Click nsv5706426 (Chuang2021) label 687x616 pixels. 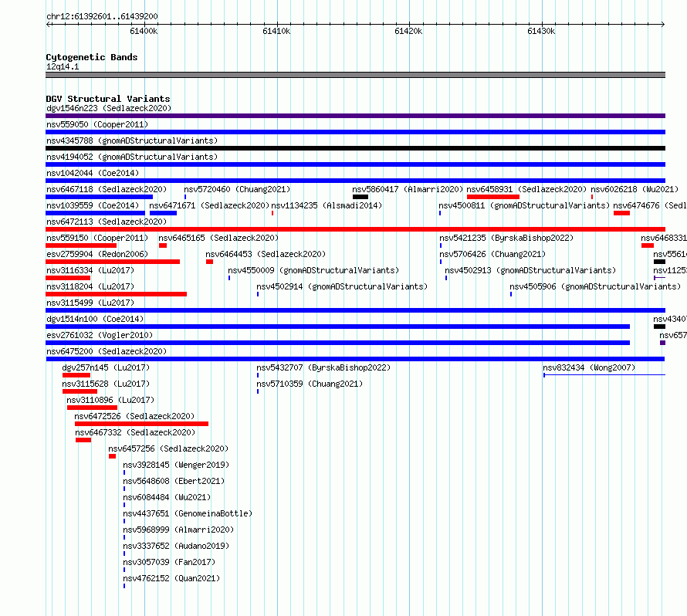[x=492, y=254]
